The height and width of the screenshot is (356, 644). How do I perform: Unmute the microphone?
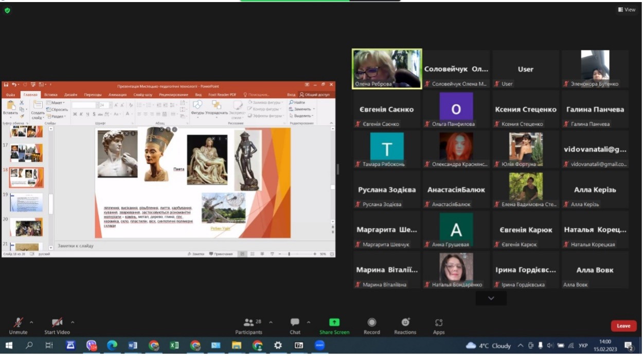point(18,323)
